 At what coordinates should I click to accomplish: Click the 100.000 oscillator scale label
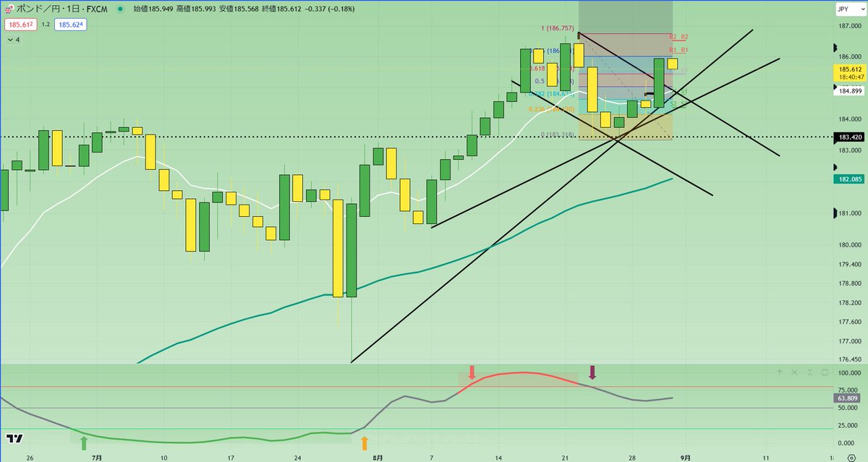848,372
